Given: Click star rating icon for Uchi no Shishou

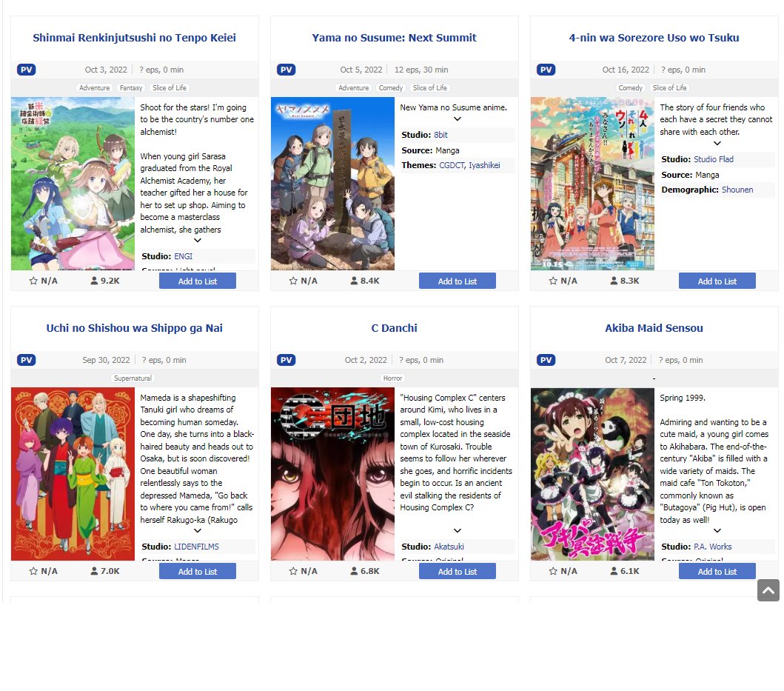Looking at the screenshot, I should tap(33, 571).
